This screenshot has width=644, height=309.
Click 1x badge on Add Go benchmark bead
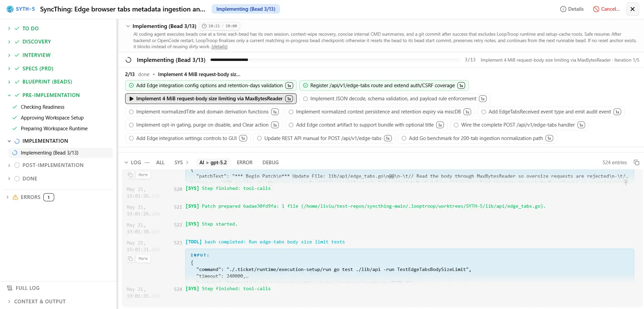[x=549, y=138]
